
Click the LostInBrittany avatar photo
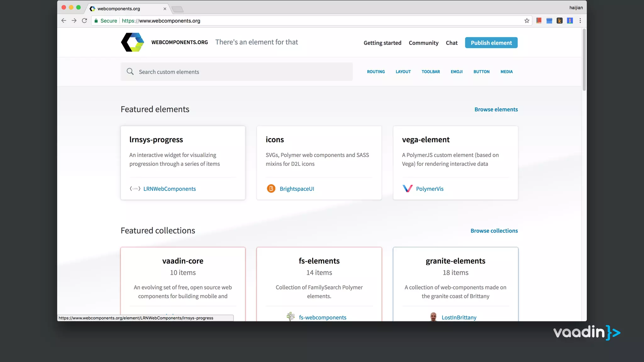pyautogui.click(x=433, y=317)
